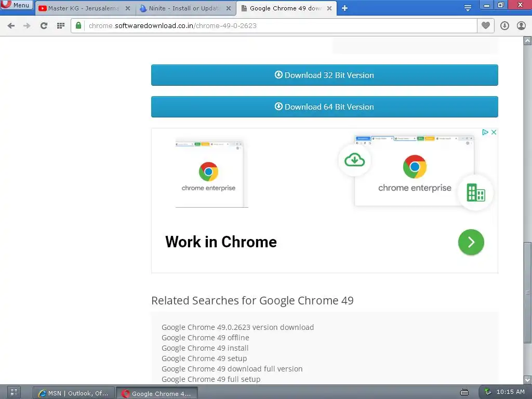
Task: Click the network tray icon
Action: click(x=487, y=392)
